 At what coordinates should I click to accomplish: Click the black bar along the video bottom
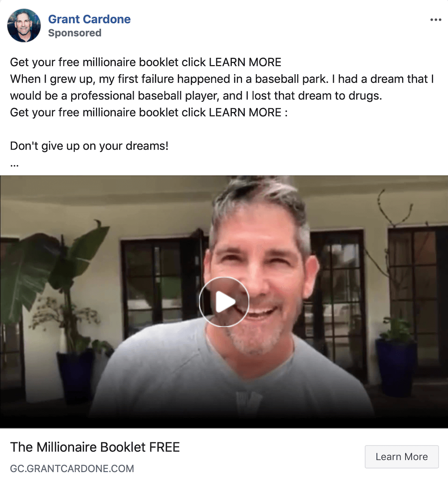tap(224, 422)
